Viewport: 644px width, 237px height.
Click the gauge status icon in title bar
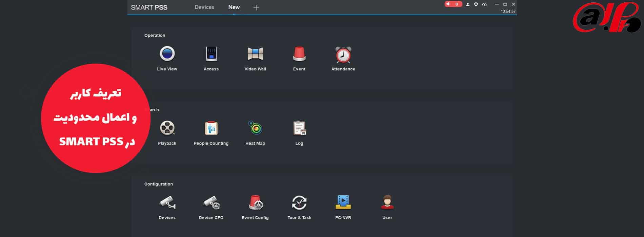coord(484,4)
